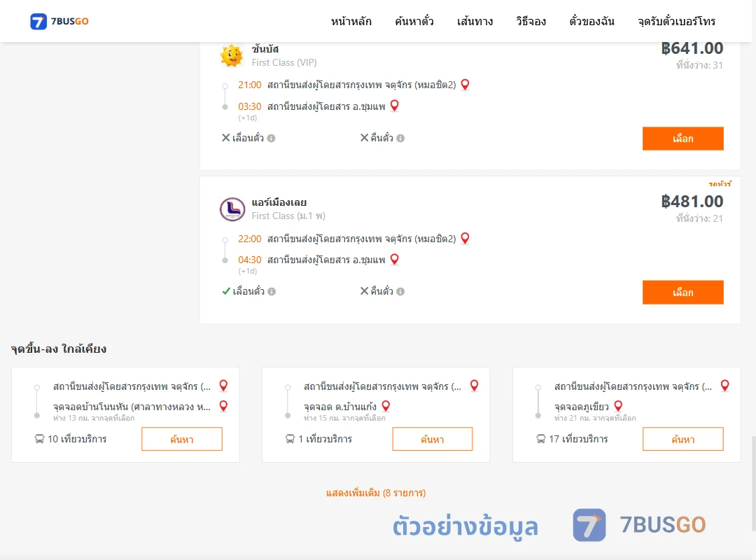The height and width of the screenshot is (560, 756).
Task: Click the First Class (ม.1 พ) label
Action: pyautogui.click(x=288, y=216)
